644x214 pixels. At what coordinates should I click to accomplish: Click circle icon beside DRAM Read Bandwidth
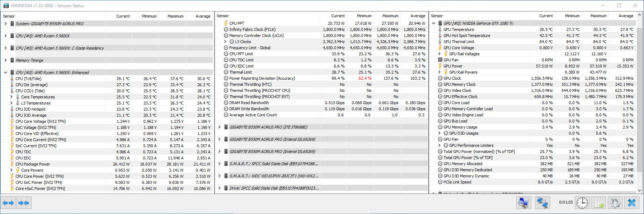coord(226,103)
